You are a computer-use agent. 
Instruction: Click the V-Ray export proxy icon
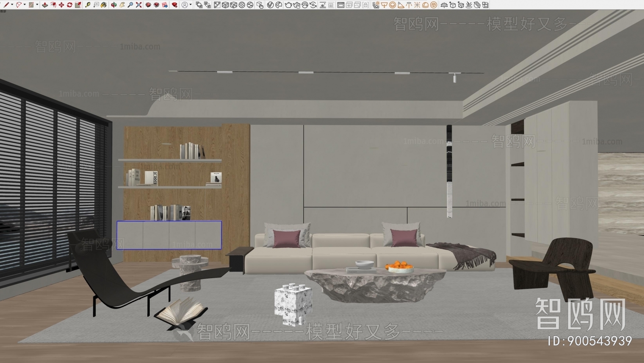453,5
